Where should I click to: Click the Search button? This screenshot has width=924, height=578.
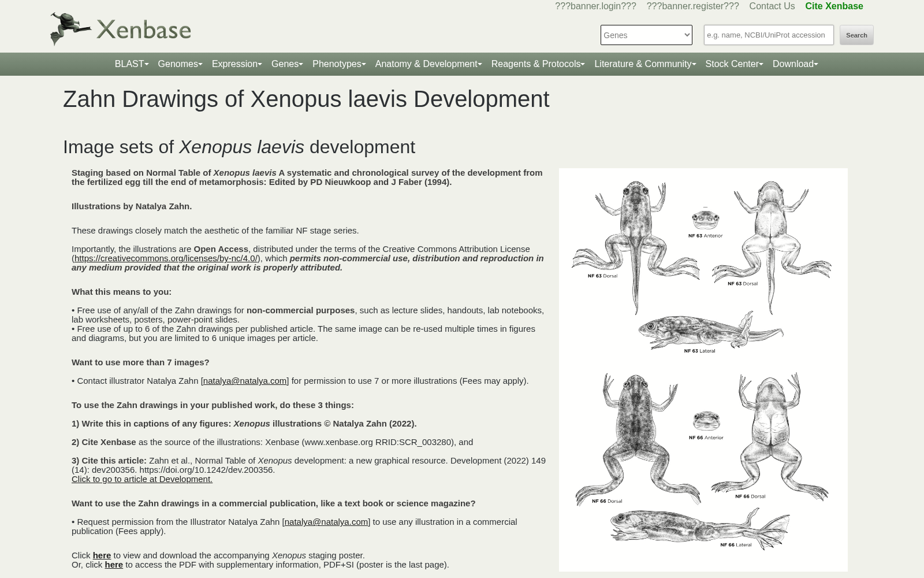click(x=856, y=35)
